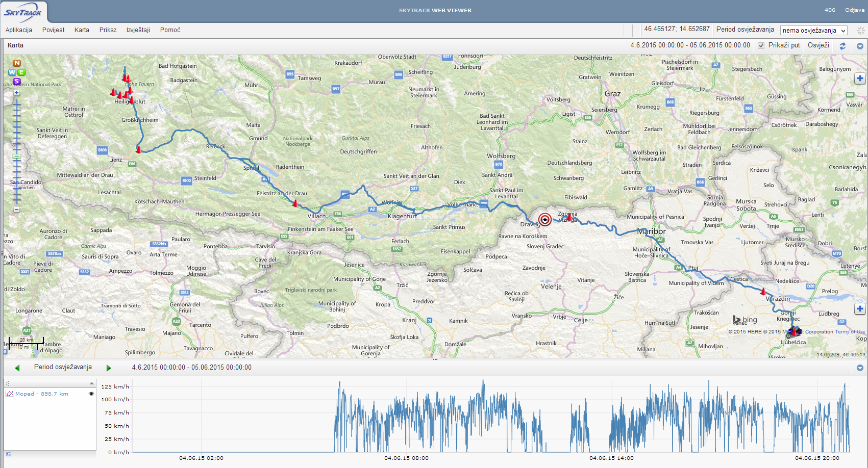Open the Povijest menu
Image resolution: width=868 pixels, height=468 pixels.
point(53,30)
